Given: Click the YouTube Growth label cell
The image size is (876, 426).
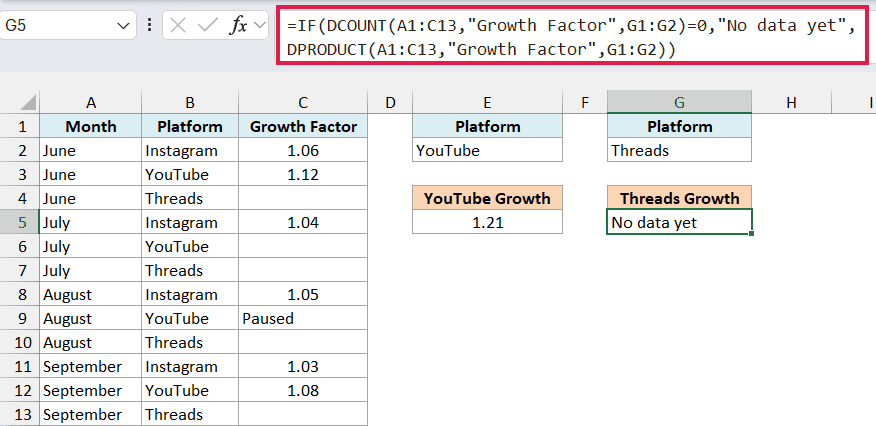Looking at the screenshot, I should [x=487, y=199].
